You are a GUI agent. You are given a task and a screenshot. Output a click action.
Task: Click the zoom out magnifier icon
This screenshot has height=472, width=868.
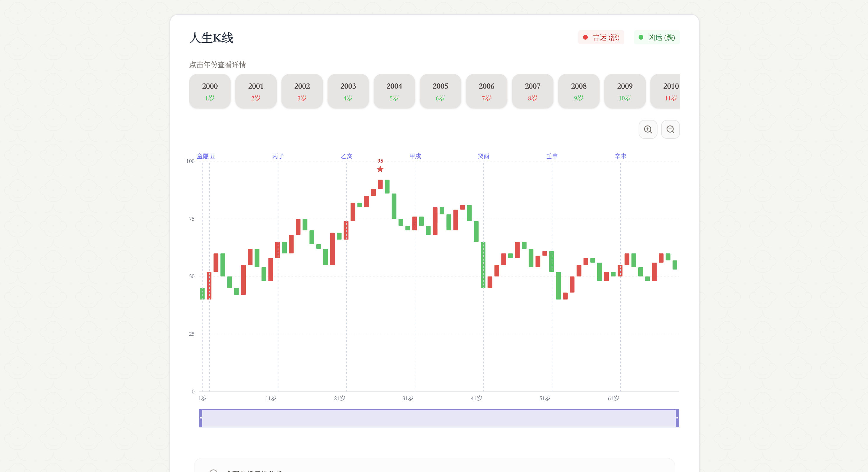[x=670, y=129]
